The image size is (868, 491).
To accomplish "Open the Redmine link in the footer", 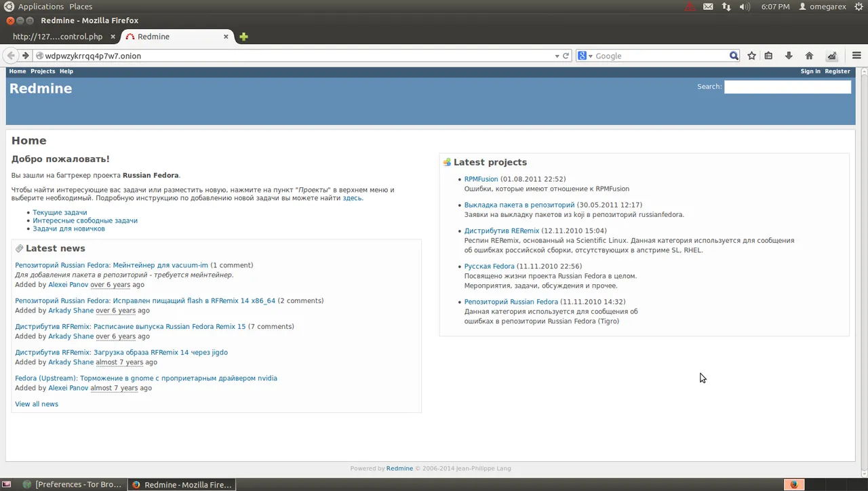I will [399, 469].
